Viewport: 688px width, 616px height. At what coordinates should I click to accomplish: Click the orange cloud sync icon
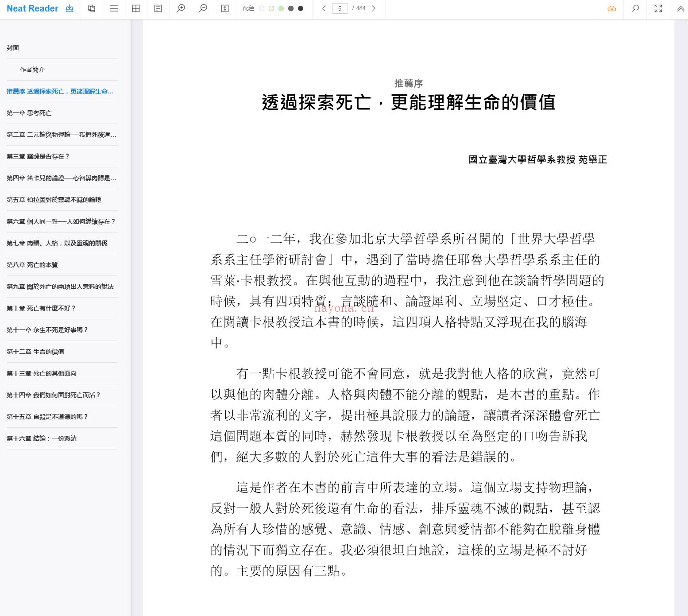612,8
